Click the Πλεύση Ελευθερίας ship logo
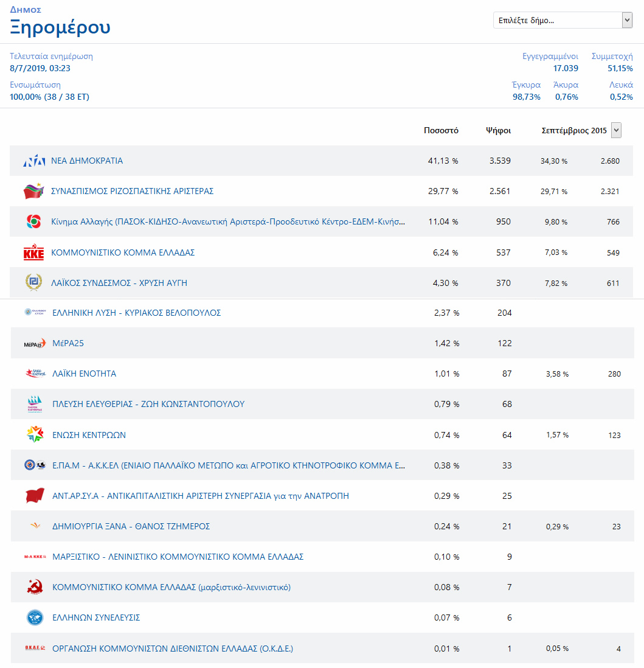The width and height of the screenshot is (644, 668). tap(35, 404)
